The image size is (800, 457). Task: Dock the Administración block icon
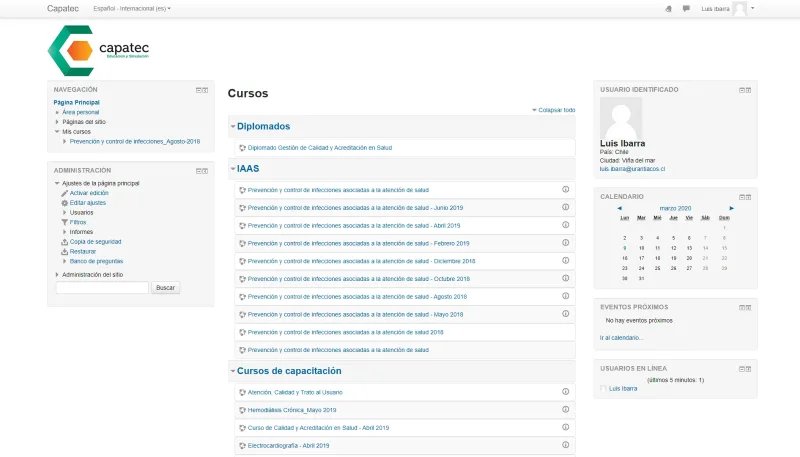click(x=205, y=171)
